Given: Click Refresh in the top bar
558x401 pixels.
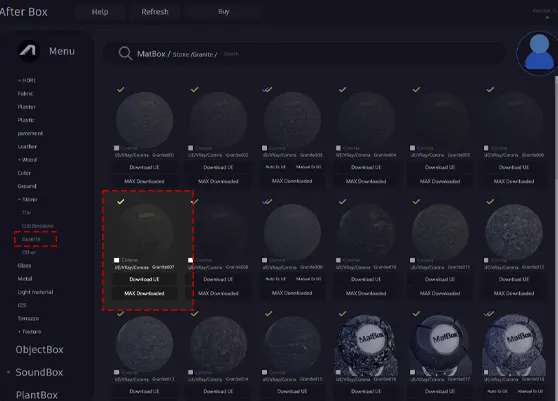Looking at the screenshot, I should pos(155,12).
